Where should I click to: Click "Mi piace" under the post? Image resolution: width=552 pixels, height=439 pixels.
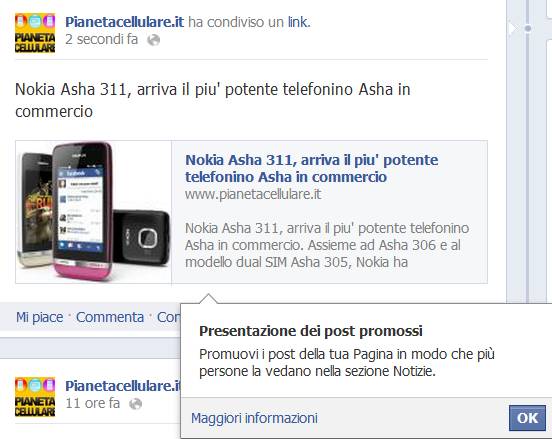(39, 317)
